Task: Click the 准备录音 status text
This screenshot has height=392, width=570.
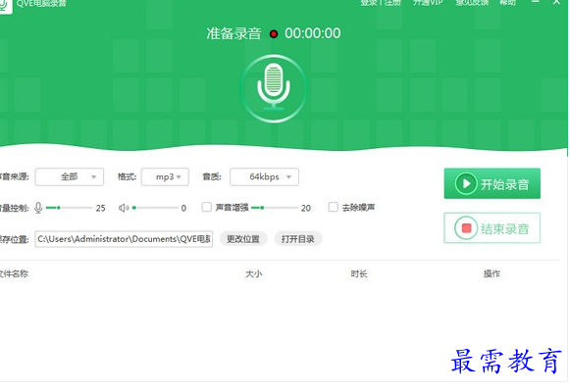Action: click(x=233, y=33)
